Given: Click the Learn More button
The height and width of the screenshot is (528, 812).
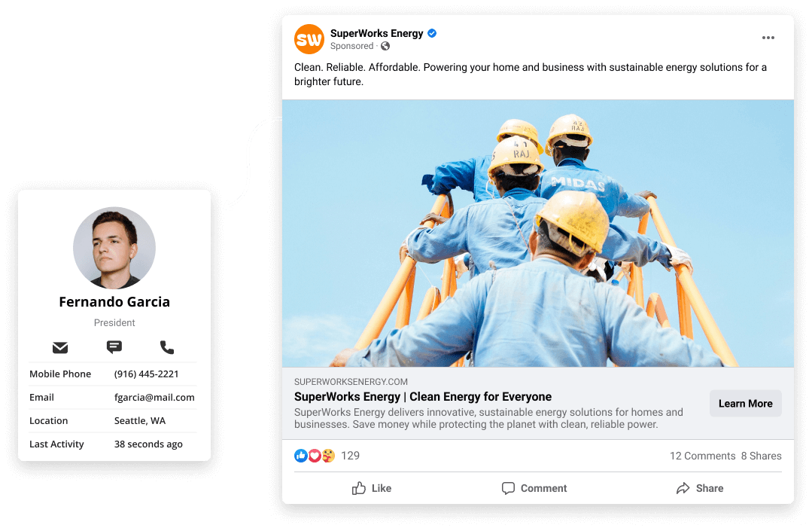Looking at the screenshot, I should (x=745, y=404).
